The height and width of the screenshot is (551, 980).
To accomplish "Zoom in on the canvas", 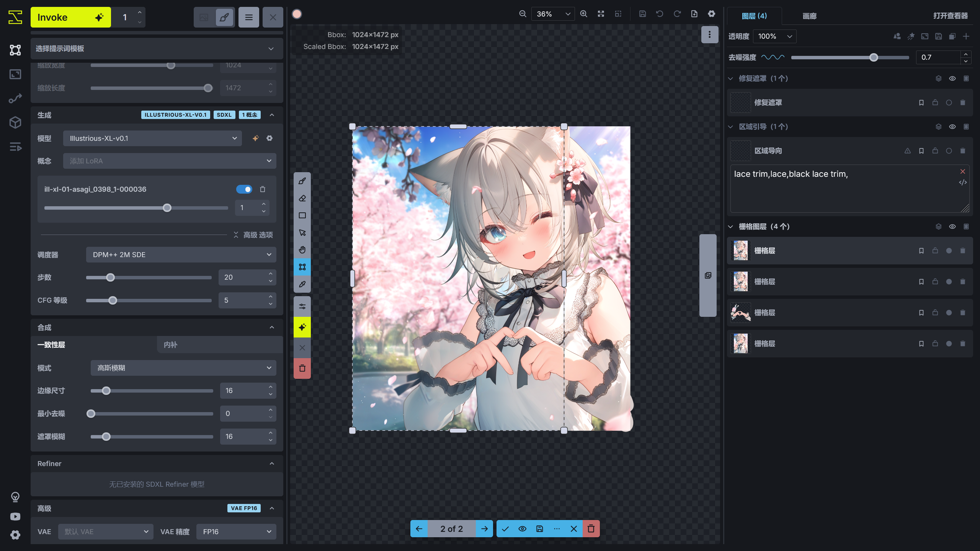I will pos(583,14).
